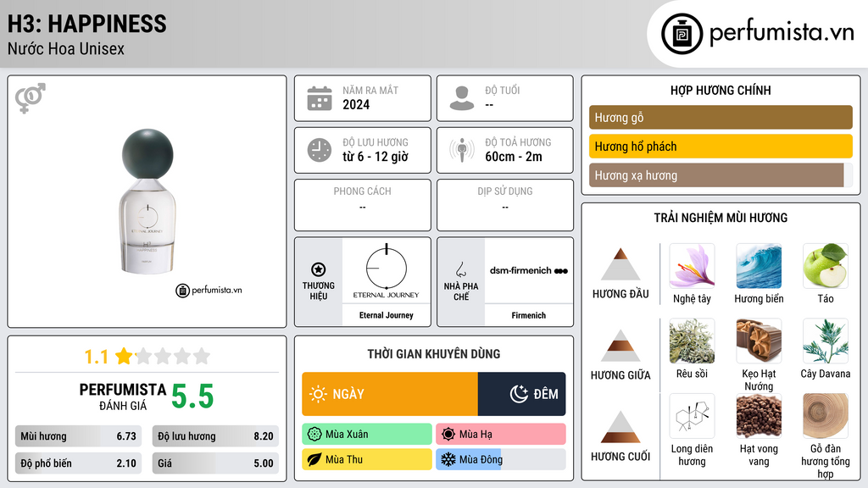Click the calendar icon beside Năm ra mắt

click(320, 98)
